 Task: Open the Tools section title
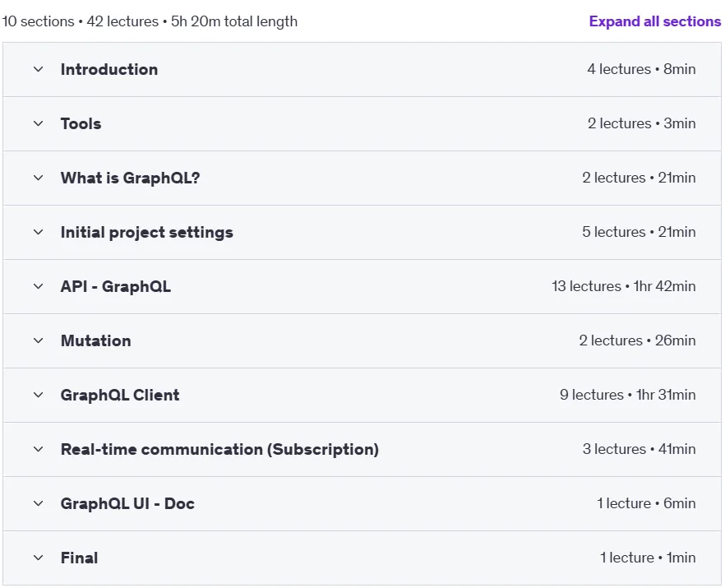coord(81,123)
